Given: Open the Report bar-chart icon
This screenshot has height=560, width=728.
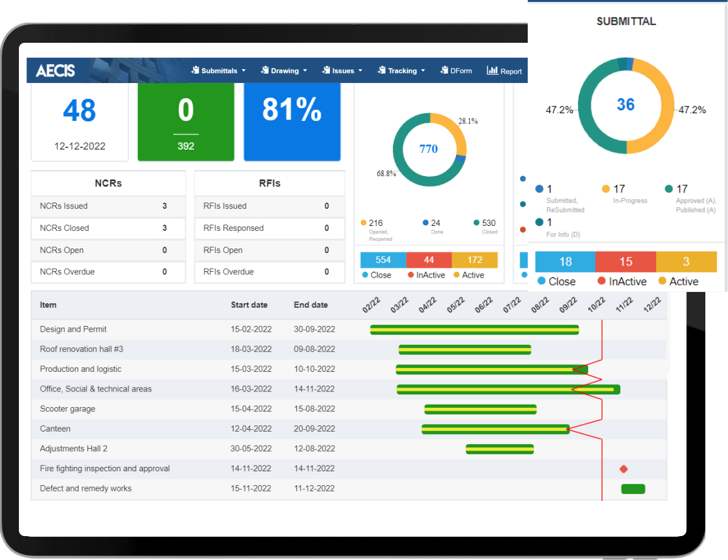Looking at the screenshot, I should [x=492, y=70].
